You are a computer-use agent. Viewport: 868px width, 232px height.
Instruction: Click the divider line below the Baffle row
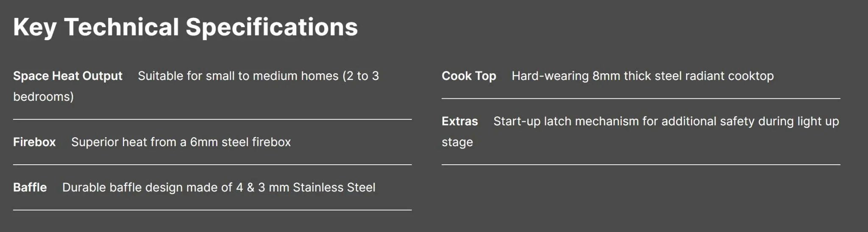(212, 210)
